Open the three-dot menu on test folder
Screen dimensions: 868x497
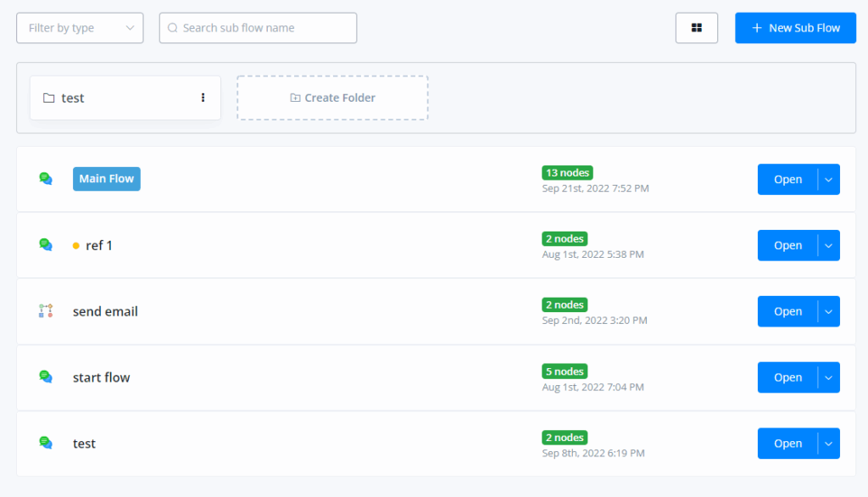pos(203,98)
